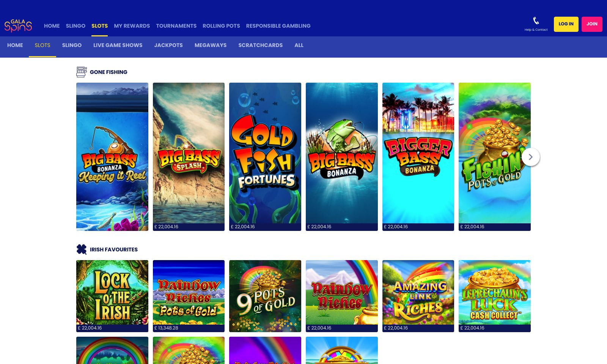Launch Leprechaun's Luck Cash Collect
Viewport: 607px width, 364px height.
pyautogui.click(x=494, y=296)
